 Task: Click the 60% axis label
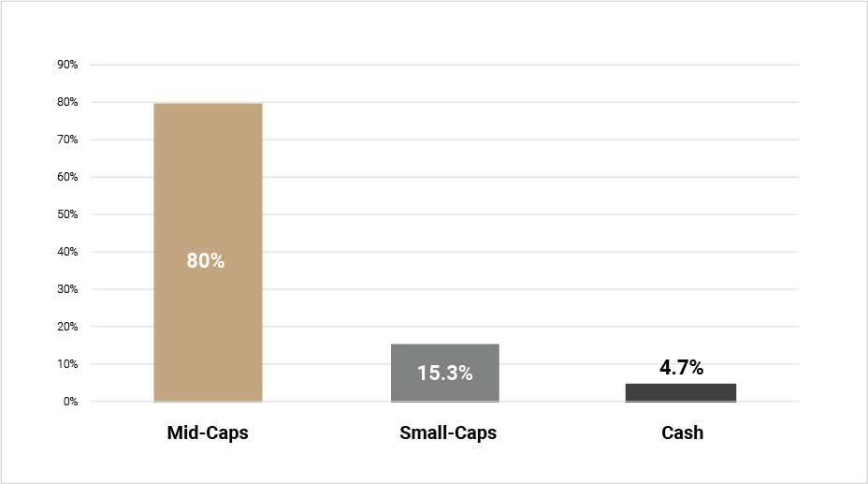pyautogui.click(x=67, y=177)
